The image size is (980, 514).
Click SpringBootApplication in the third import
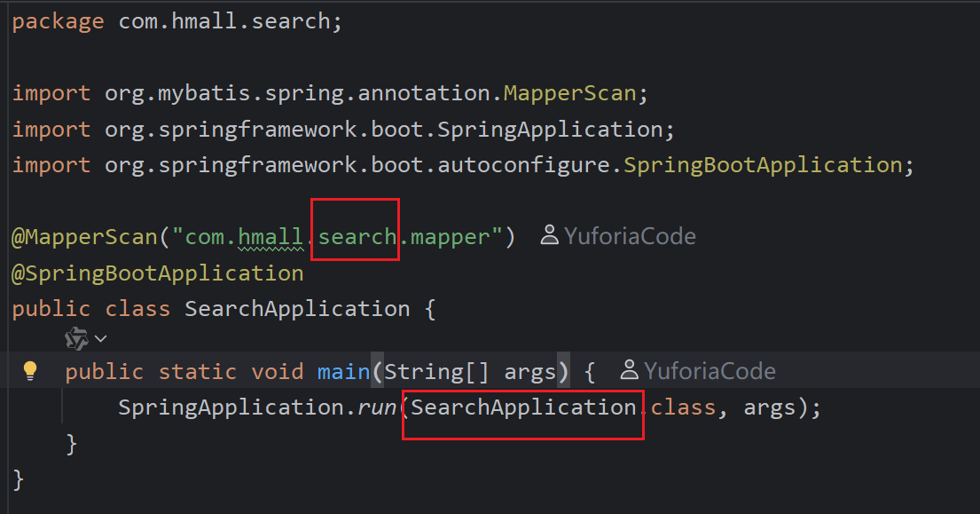pyautogui.click(x=763, y=165)
